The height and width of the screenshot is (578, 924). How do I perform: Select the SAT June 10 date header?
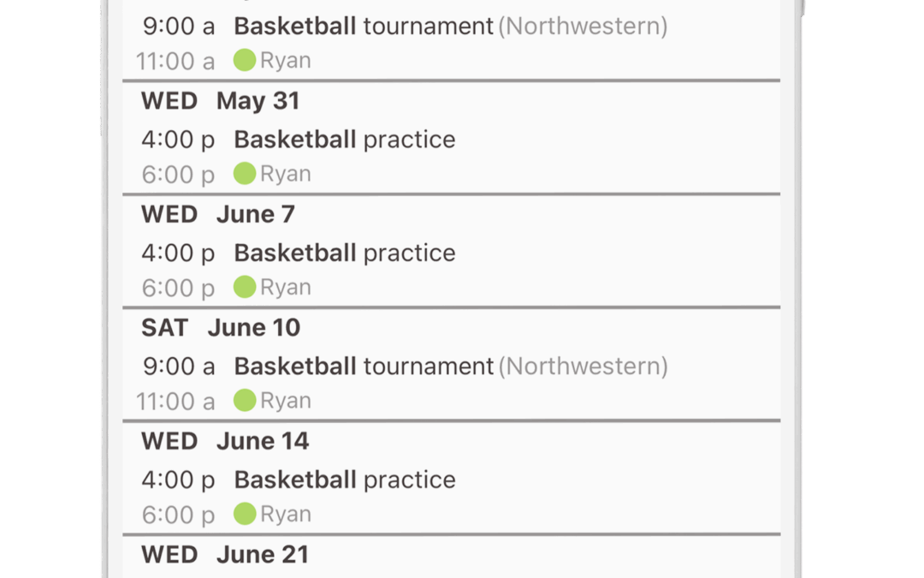(221, 328)
